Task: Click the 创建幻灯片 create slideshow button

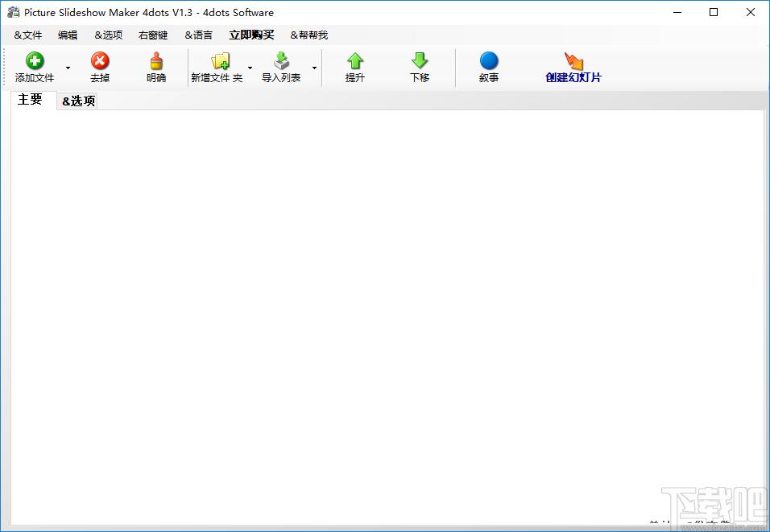Action: [x=573, y=68]
